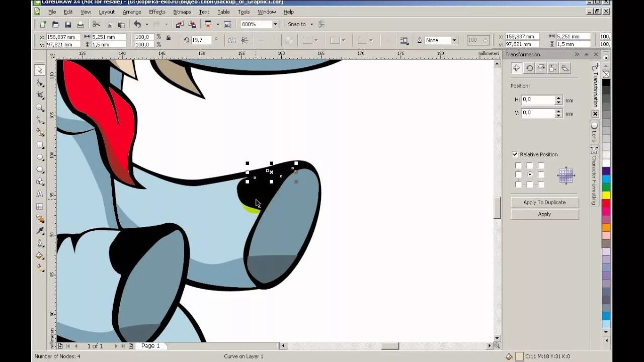The height and width of the screenshot is (362, 644).
Task: Select the Crop tool
Action: click(x=40, y=95)
